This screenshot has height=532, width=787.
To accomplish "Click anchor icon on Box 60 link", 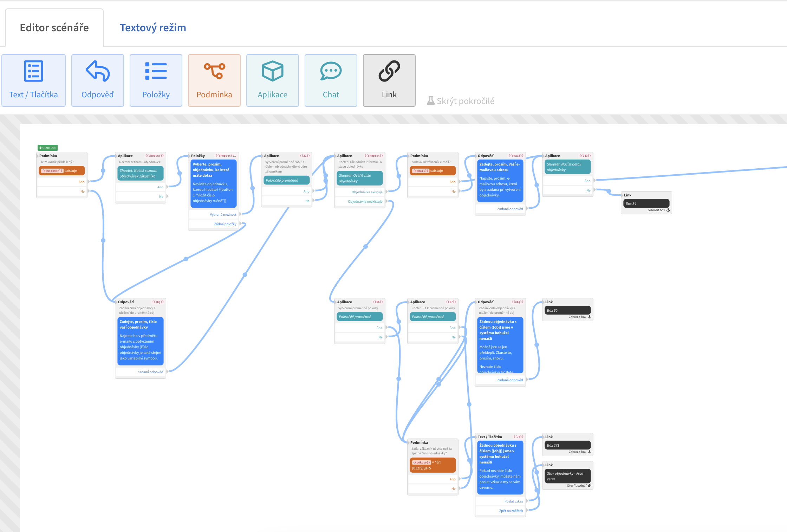I will pos(590,317).
